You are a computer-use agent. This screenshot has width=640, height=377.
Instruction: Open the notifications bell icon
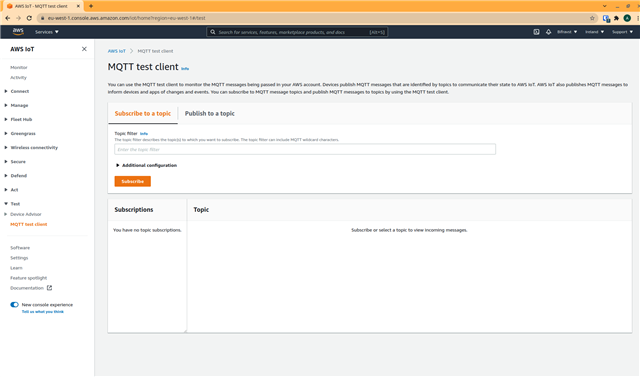pos(549,32)
